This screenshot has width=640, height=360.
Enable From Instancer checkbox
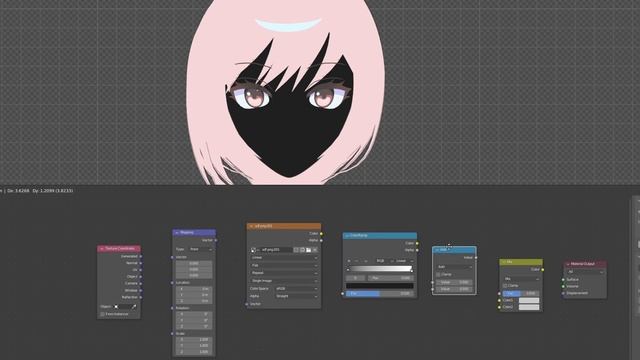[x=102, y=314]
